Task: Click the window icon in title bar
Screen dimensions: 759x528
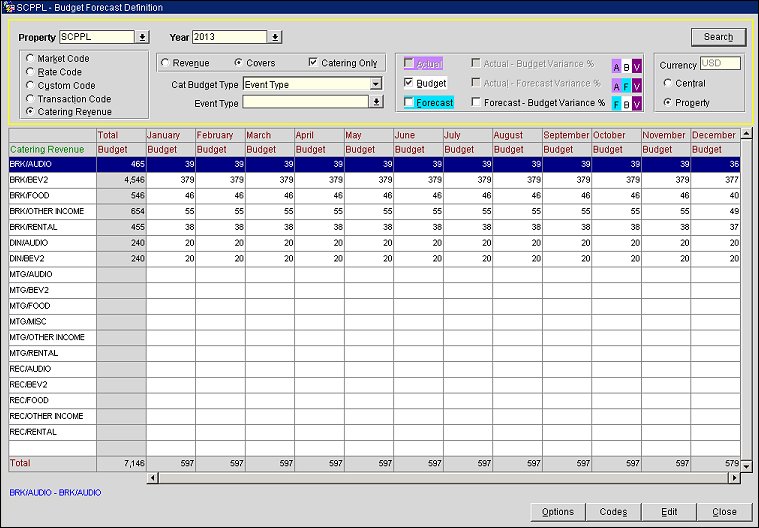Action: (7, 7)
